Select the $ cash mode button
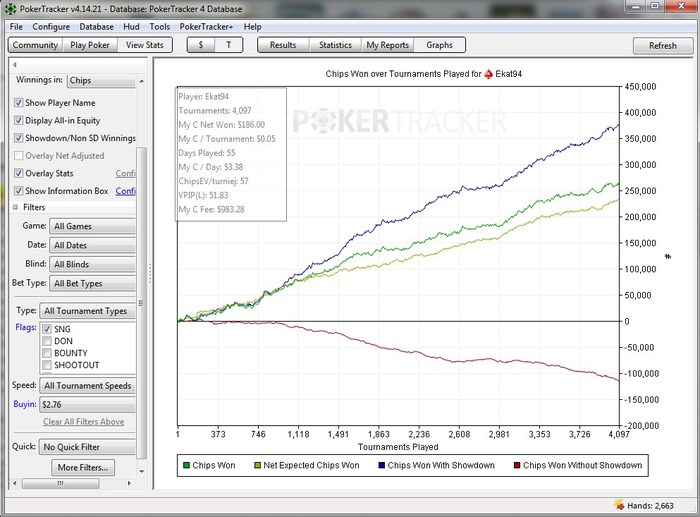Viewport: 700px width, 517px height. click(201, 45)
